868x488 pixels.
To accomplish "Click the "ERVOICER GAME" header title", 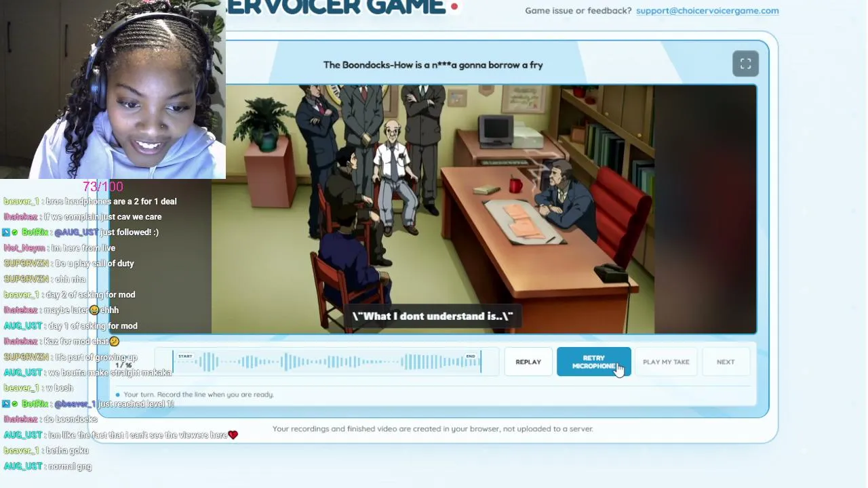I will pyautogui.click(x=336, y=8).
